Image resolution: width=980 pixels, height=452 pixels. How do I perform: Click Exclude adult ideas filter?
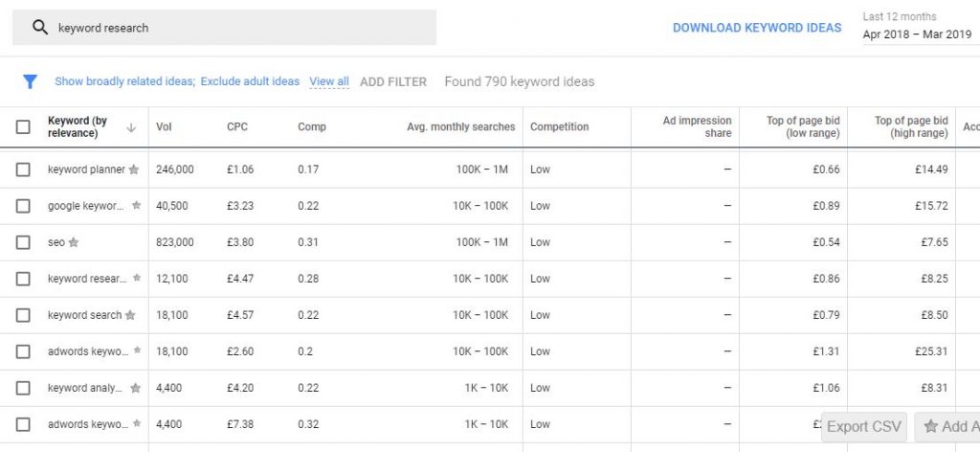pos(250,81)
